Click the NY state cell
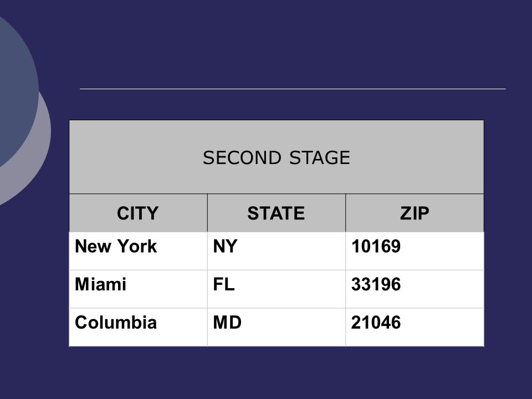Viewport: 532px width, 399px height. coord(276,251)
